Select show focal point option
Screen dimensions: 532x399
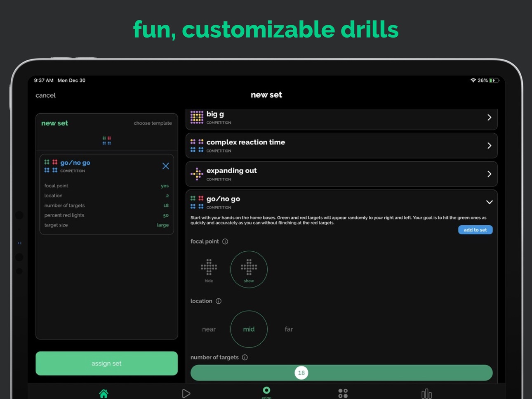click(249, 269)
